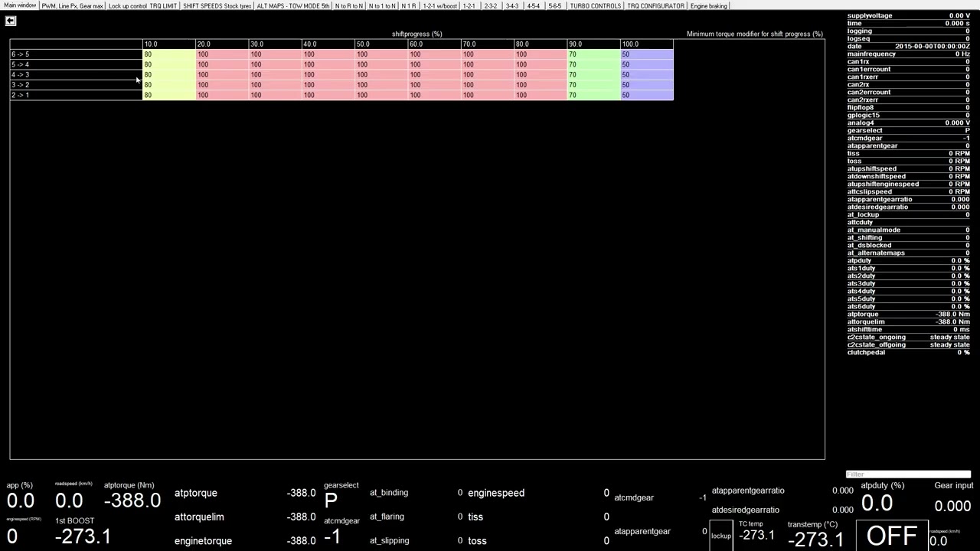Select the mainfrequency row in the sidebar
The image size is (980, 551).
point(908,54)
